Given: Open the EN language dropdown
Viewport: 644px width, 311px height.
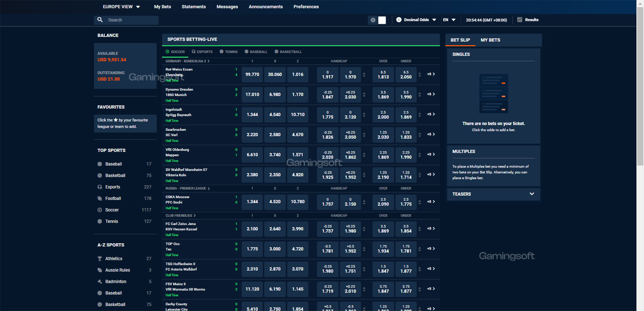Looking at the screenshot, I should 449,20.
